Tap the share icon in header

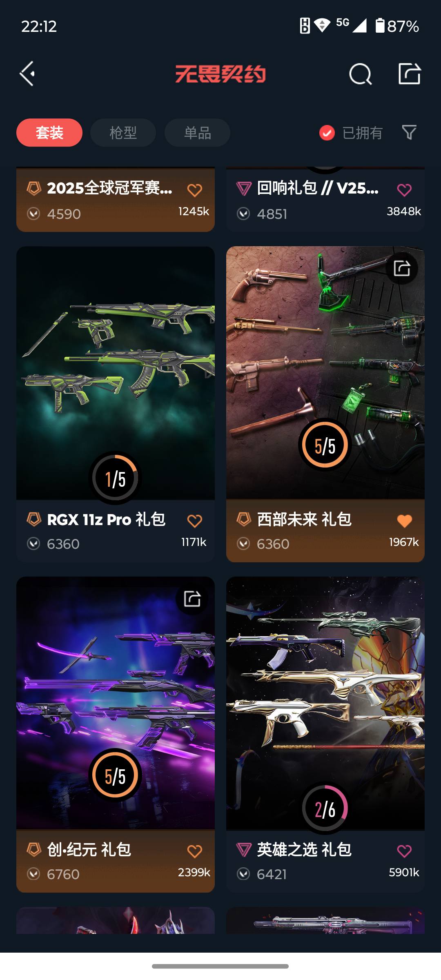pyautogui.click(x=410, y=74)
